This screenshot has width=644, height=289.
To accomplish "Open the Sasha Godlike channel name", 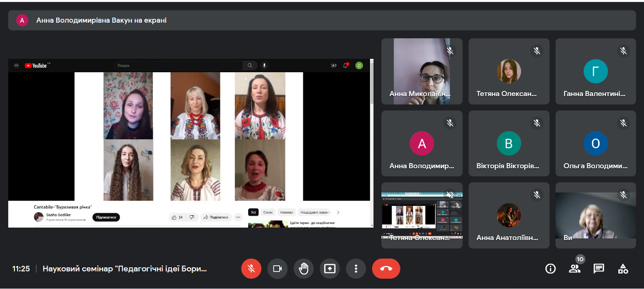I will 58,215.
